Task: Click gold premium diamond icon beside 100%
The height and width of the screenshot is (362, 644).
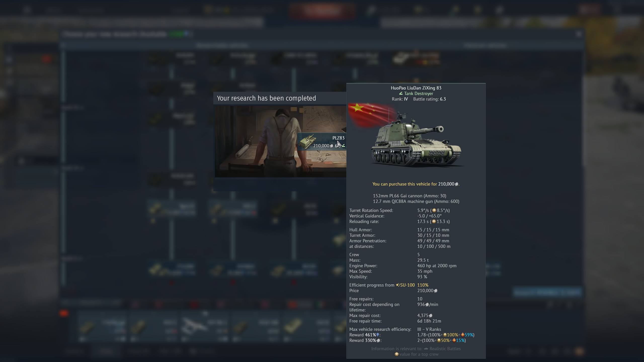Action: click(x=445, y=335)
